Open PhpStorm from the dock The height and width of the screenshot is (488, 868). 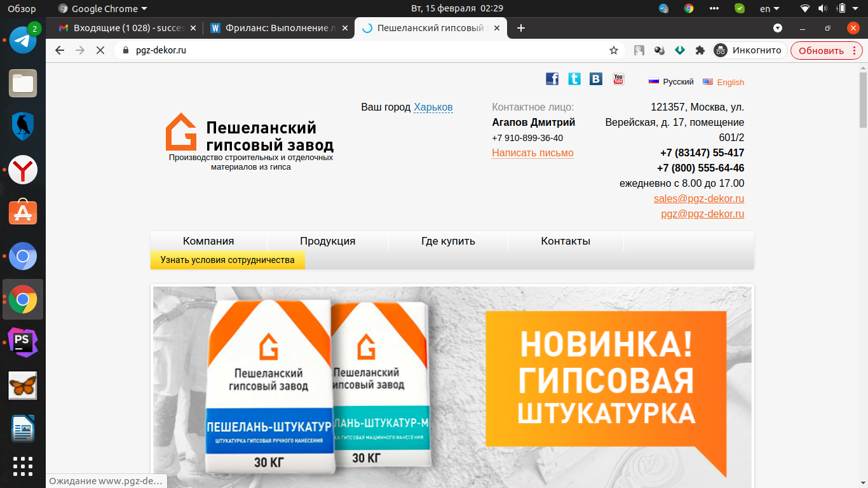23,342
